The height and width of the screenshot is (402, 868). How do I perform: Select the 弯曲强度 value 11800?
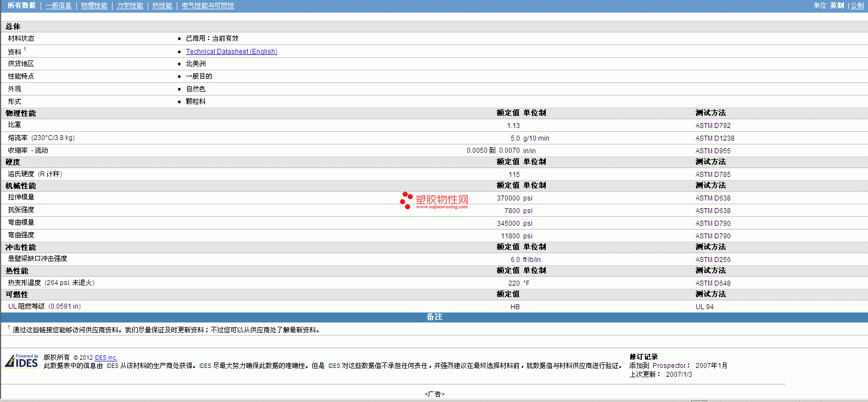tap(510, 236)
